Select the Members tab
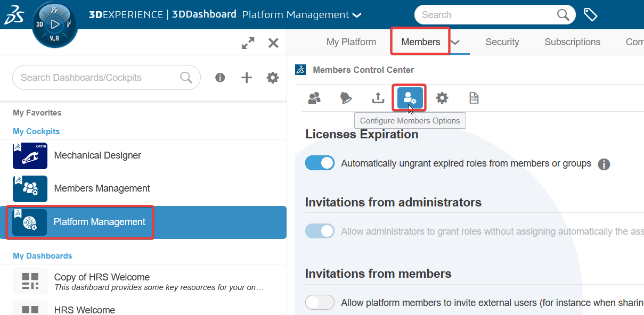 tap(421, 42)
